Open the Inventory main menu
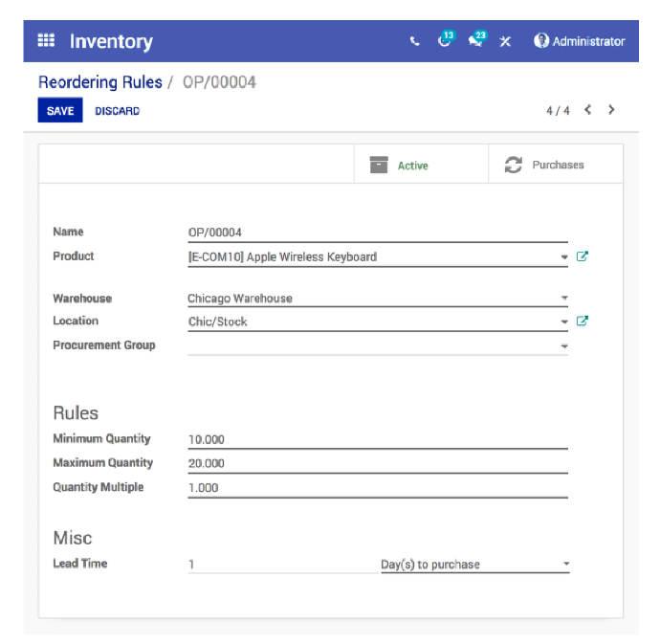 [x=111, y=41]
